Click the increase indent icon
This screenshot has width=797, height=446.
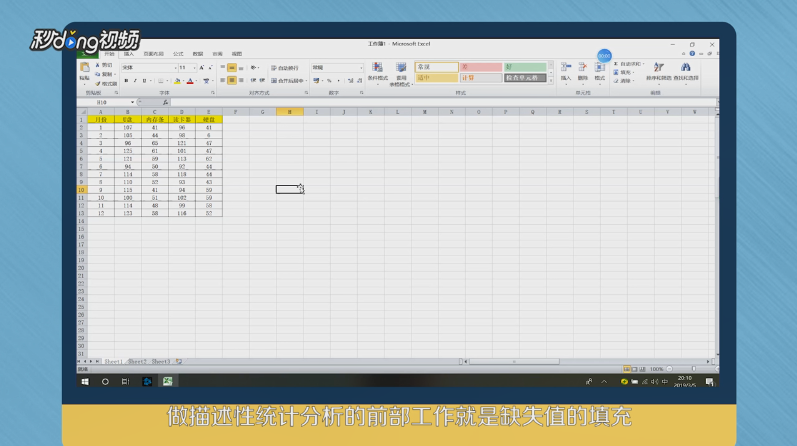pos(262,80)
